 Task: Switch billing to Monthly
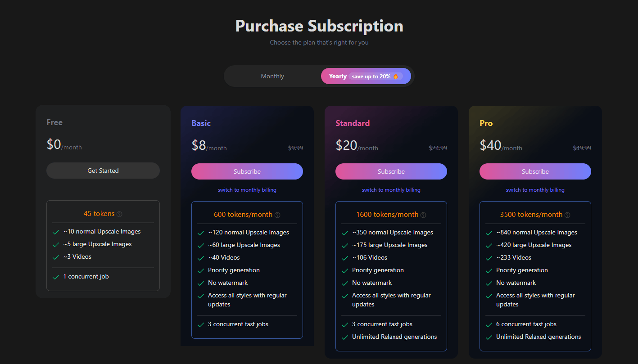point(272,76)
